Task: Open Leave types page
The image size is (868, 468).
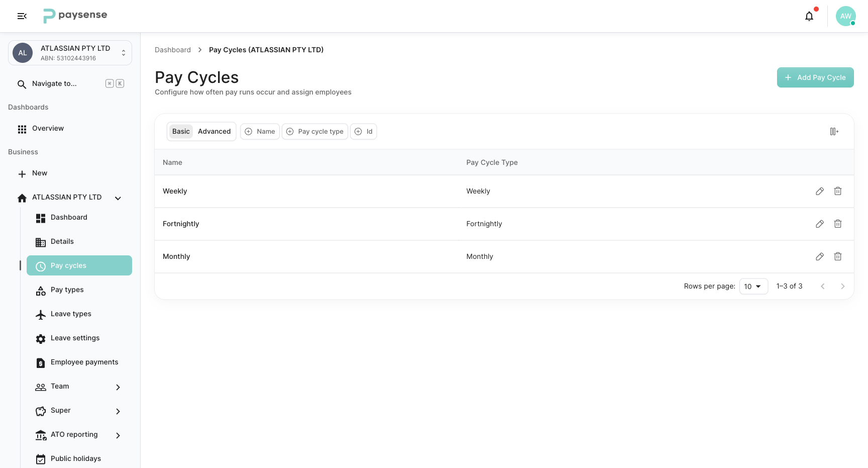Action: 79,314
